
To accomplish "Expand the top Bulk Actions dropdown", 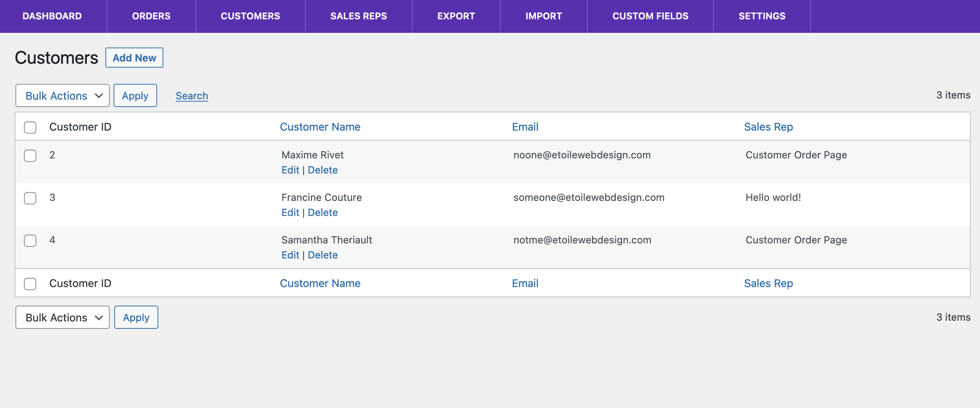I will point(63,96).
